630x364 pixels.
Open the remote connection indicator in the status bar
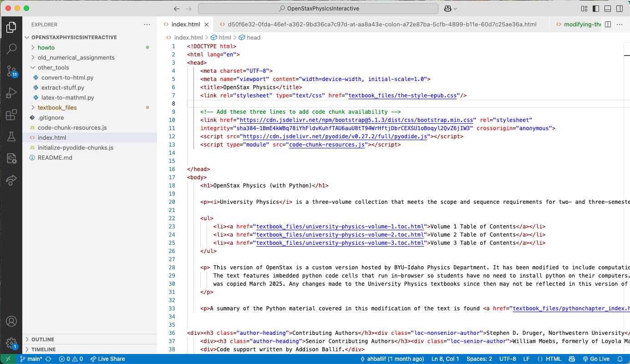point(7,359)
